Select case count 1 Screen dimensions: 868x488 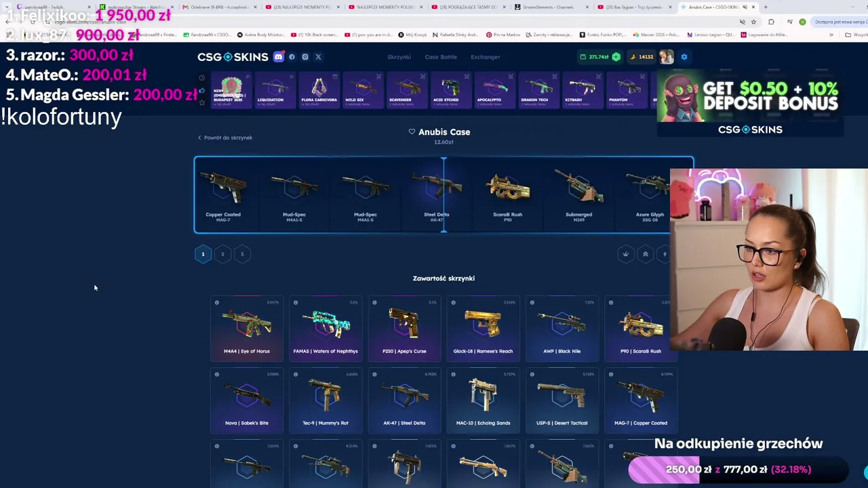pyautogui.click(x=203, y=254)
